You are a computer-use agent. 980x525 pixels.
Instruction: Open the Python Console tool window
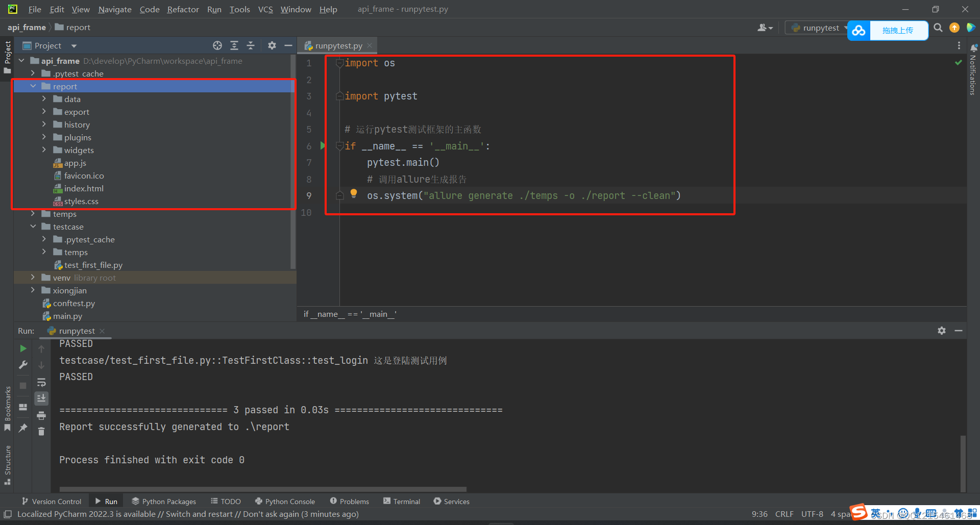pos(285,502)
